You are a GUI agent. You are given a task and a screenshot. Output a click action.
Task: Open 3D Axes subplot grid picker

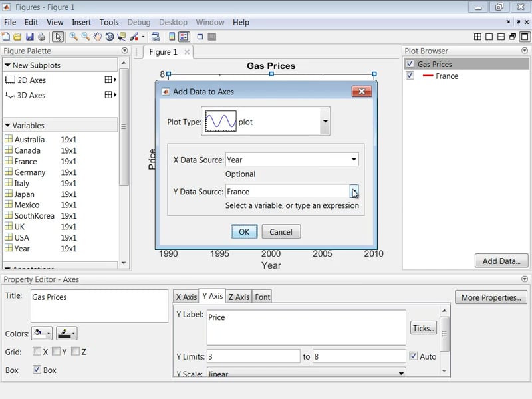point(110,94)
